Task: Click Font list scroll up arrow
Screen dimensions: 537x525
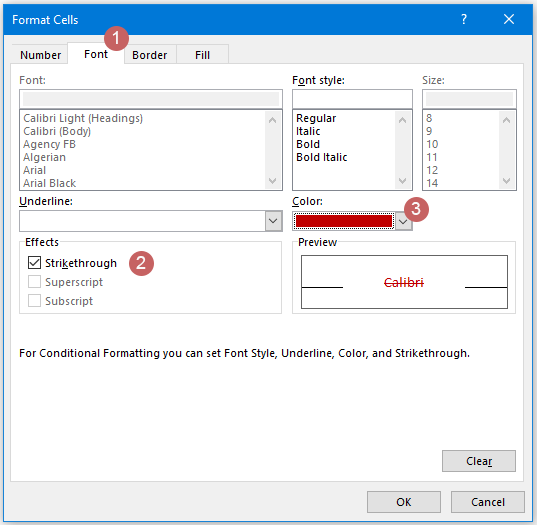Action: click(273, 120)
